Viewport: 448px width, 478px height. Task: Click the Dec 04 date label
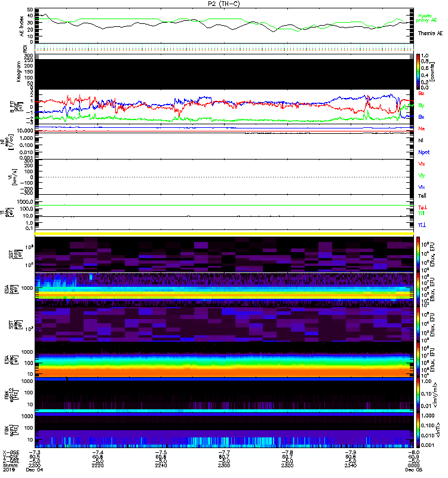(35, 470)
